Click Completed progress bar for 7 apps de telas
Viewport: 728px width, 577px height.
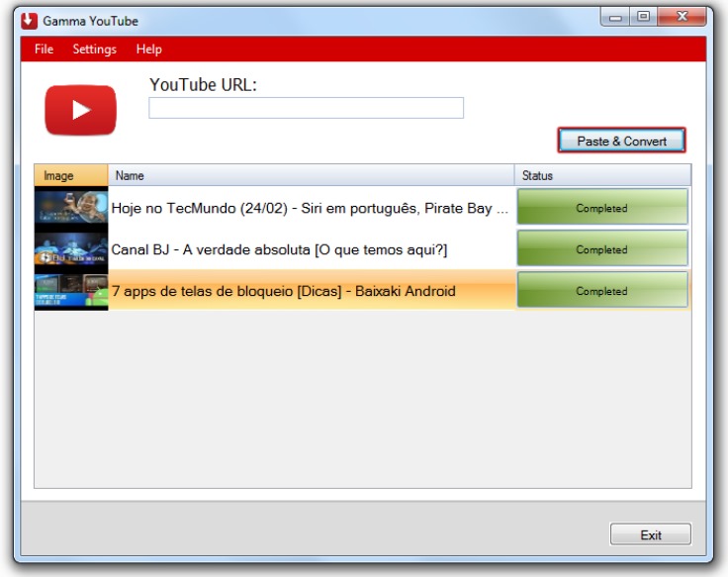tap(602, 290)
